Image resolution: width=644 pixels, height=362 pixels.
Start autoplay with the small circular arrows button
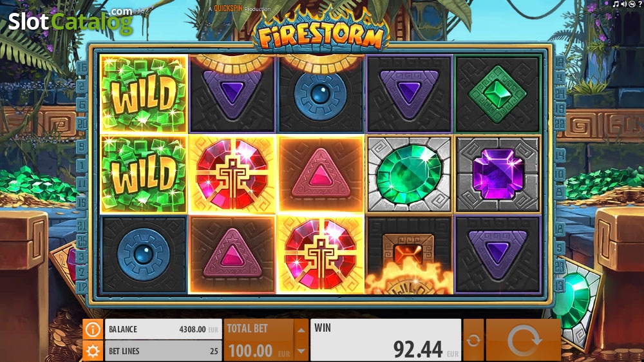click(473, 340)
